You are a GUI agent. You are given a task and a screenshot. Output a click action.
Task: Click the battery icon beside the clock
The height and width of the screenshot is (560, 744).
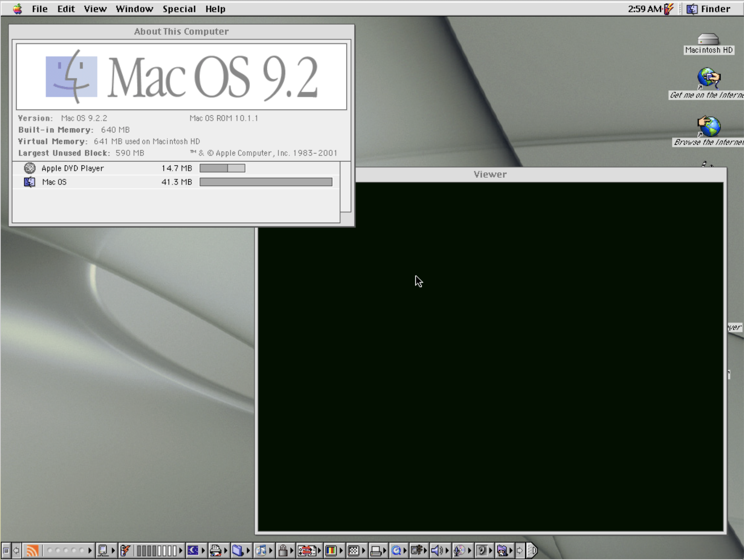click(x=669, y=9)
